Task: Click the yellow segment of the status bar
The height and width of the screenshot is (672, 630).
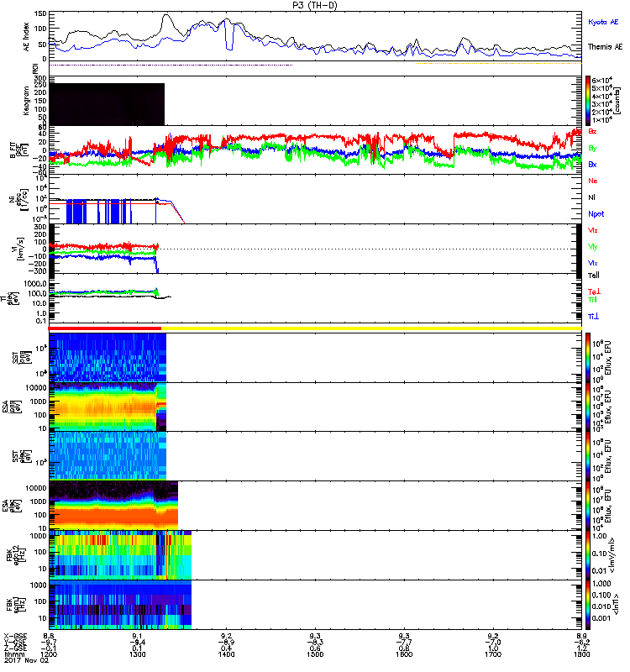Action: [x=370, y=328]
